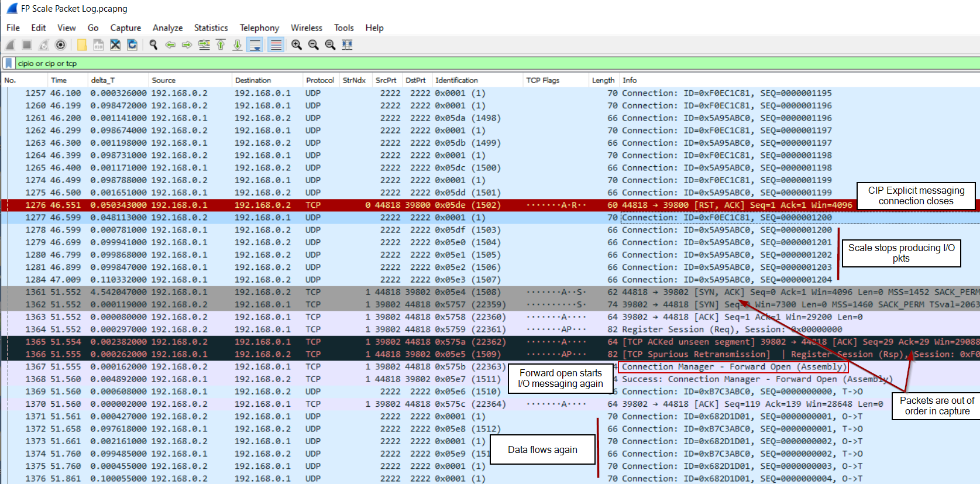
Task: Select packet 1277 highlighted row
Action: [x=490, y=218]
